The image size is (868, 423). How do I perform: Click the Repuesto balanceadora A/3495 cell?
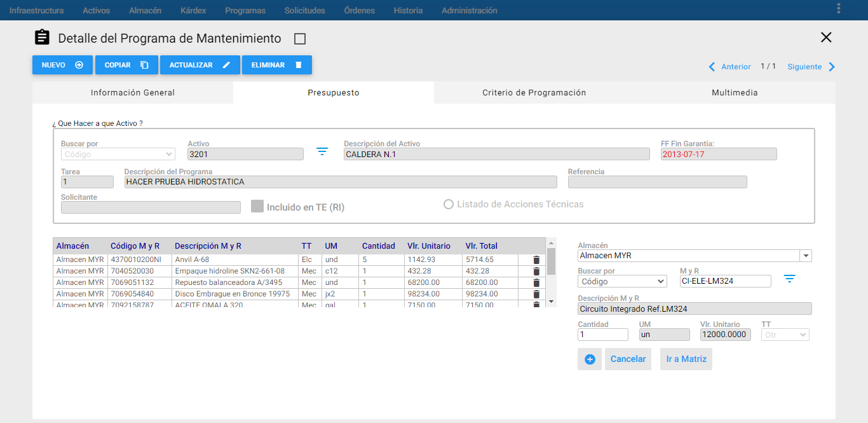click(235, 283)
